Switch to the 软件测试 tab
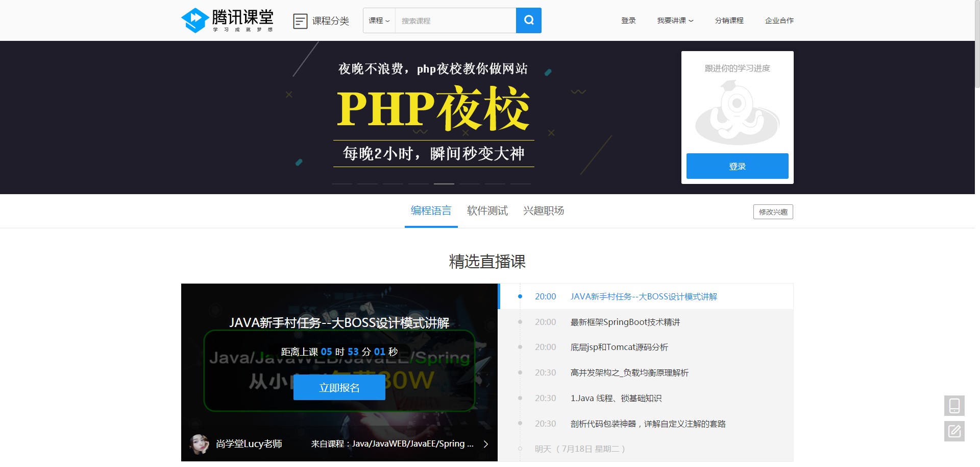This screenshot has height=467, width=980. coord(486,211)
